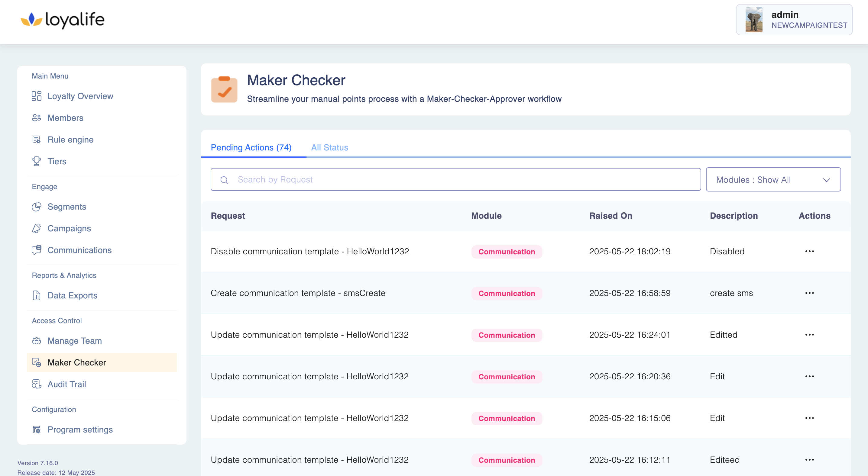Go to Program settings
Image resolution: width=868 pixels, height=476 pixels.
[80, 429]
